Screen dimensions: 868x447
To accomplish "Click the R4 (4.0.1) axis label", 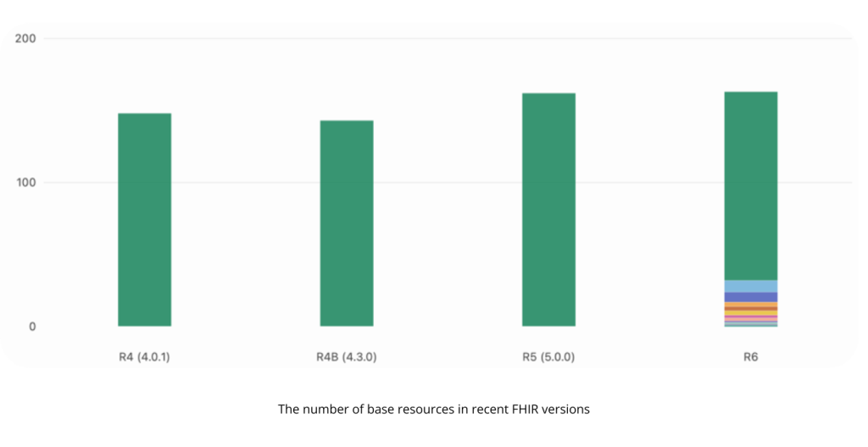I will 144,357.
